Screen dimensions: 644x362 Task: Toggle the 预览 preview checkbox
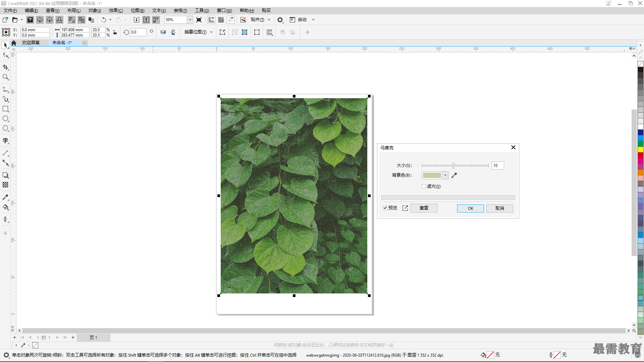click(385, 208)
